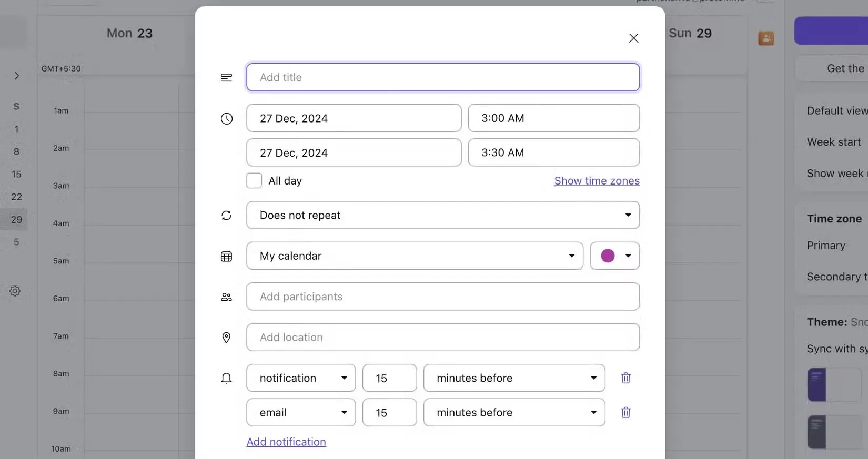Click the participants people icon
Viewport: 868px width, 459px height.
point(226,297)
